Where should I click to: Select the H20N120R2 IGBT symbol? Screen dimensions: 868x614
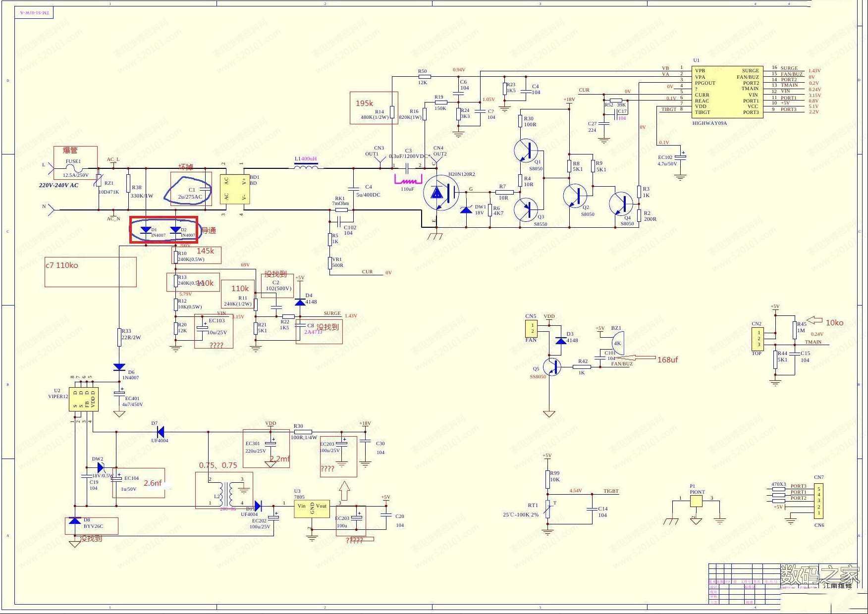[x=441, y=193]
